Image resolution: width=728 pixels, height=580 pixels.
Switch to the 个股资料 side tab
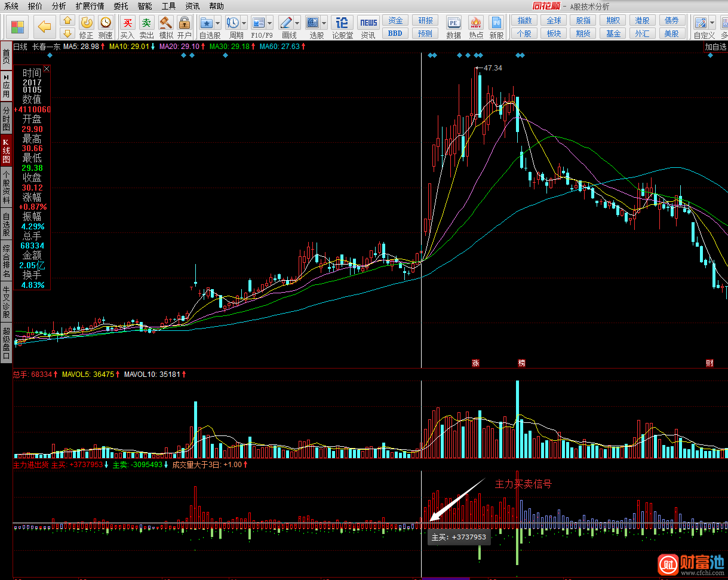point(6,187)
